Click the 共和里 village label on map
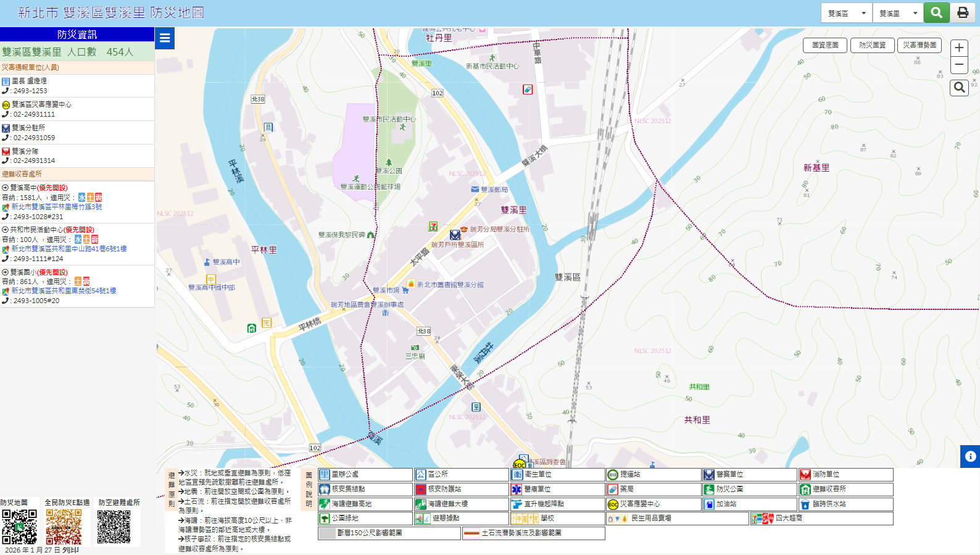The height and width of the screenshot is (555, 980). (697, 420)
